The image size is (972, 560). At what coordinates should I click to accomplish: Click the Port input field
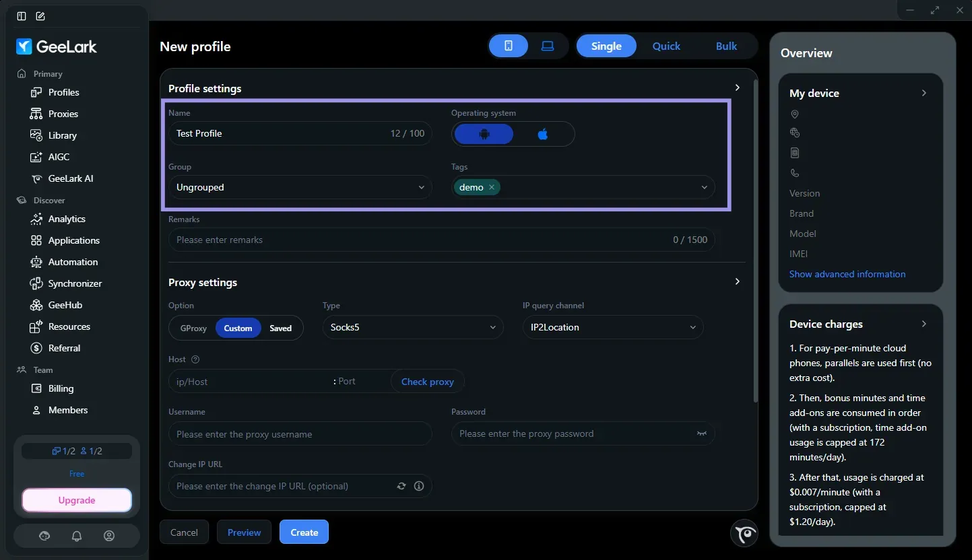click(362, 382)
